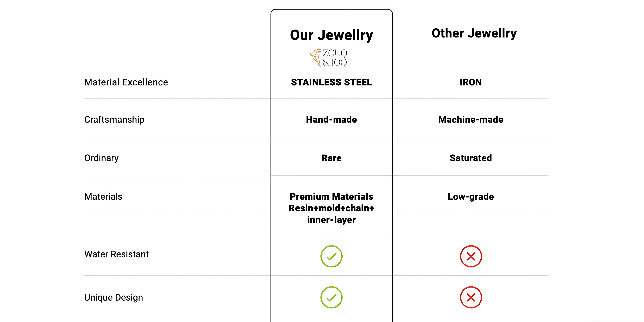Image resolution: width=644 pixels, height=322 pixels.
Task: Click the Material Excellence row label
Action: point(126,82)
